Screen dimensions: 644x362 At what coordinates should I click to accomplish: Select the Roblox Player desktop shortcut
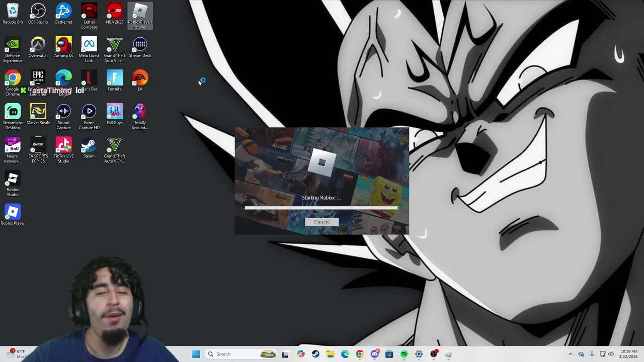click(13, 215)
